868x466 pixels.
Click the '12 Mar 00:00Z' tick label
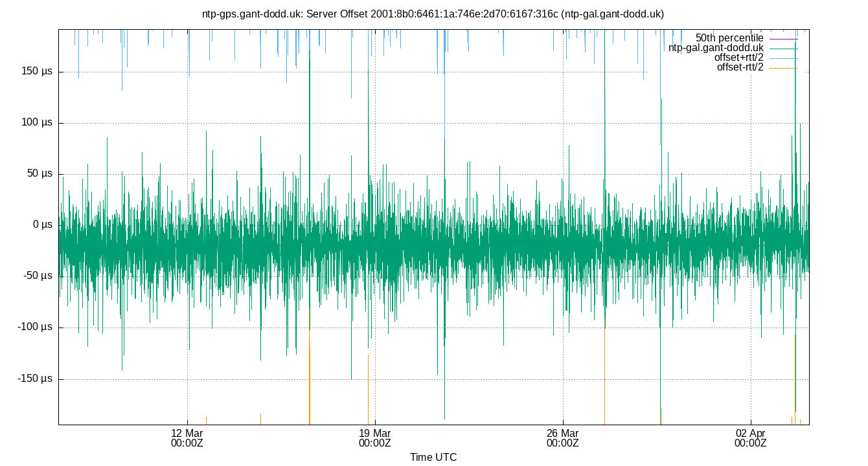tap(187, 438)
